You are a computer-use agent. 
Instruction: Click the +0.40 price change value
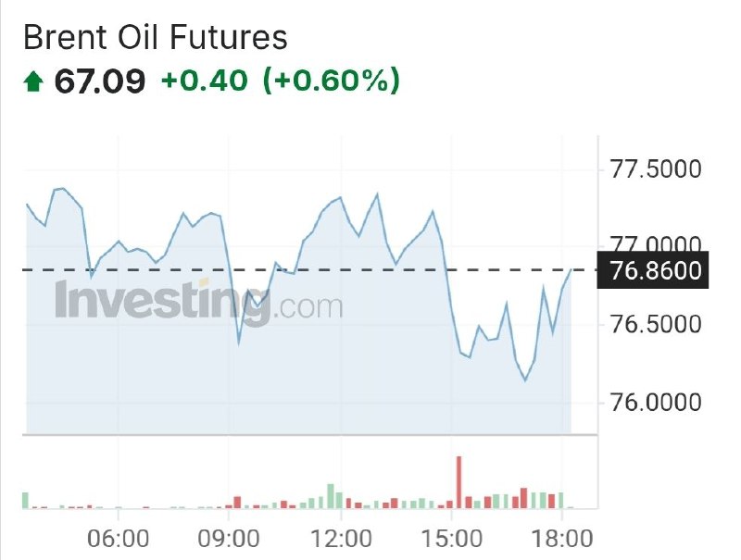[204, 80]
